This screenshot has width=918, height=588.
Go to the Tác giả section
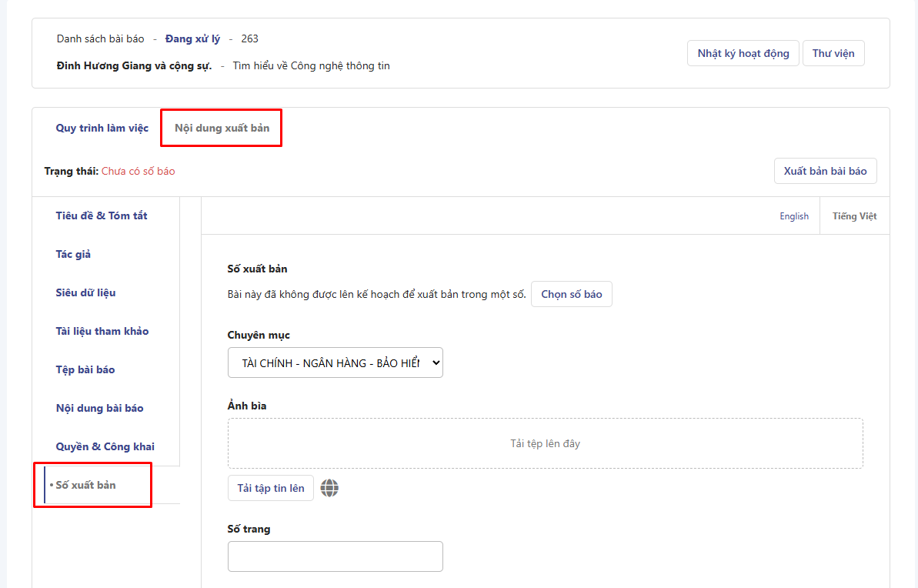(73, 254)
